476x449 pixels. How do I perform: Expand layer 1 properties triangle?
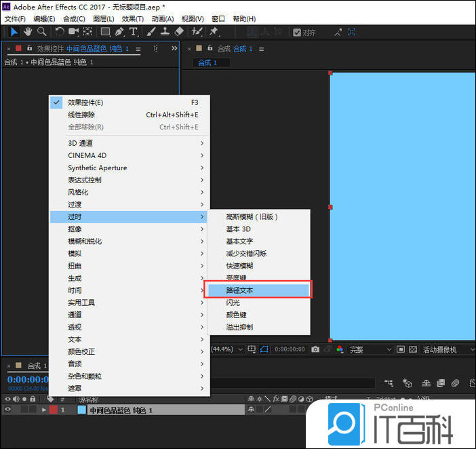45,410
